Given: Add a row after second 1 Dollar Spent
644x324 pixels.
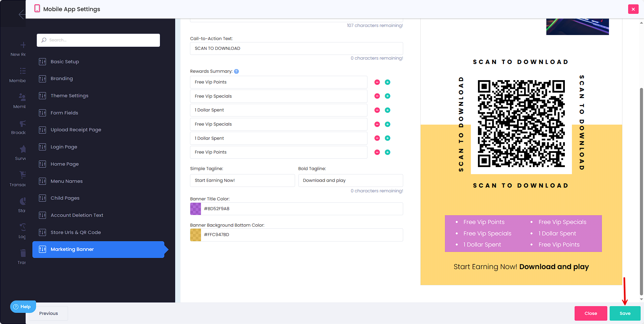Looking at the screenshot, I should click(x=388, y=138).
